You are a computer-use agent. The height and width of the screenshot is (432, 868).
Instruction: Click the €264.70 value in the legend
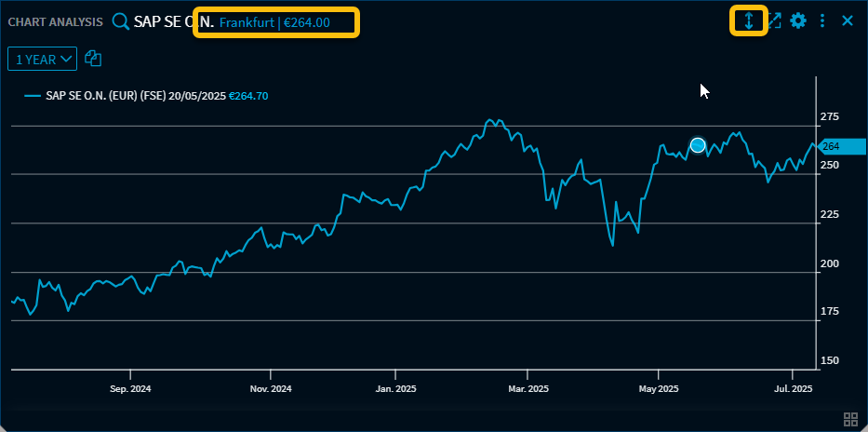(x=248, y=96)
